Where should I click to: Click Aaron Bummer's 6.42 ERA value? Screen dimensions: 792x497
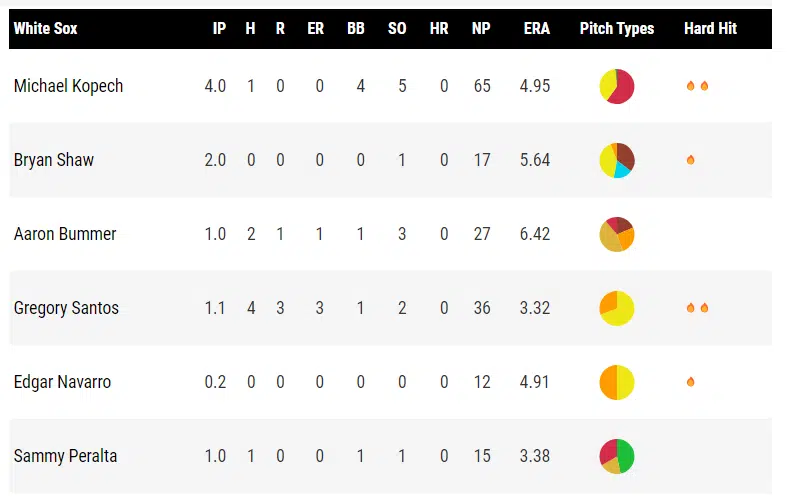coord(535,234)
